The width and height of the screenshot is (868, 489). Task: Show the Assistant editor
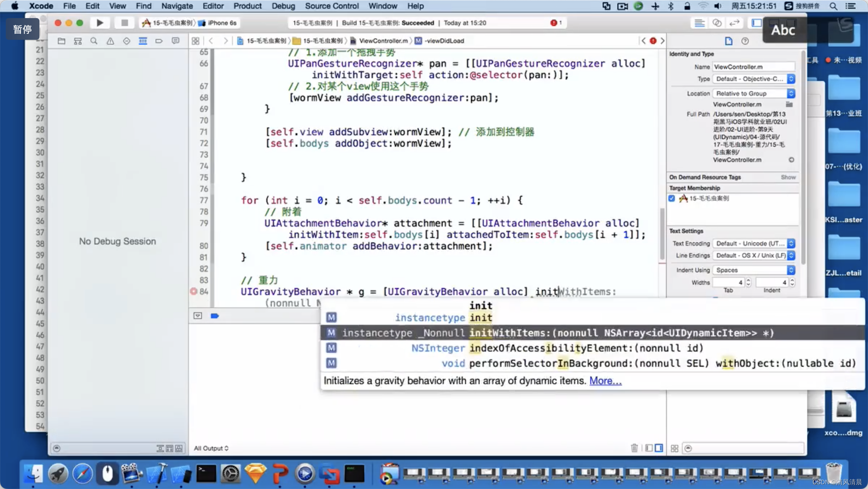pos(717,23)
